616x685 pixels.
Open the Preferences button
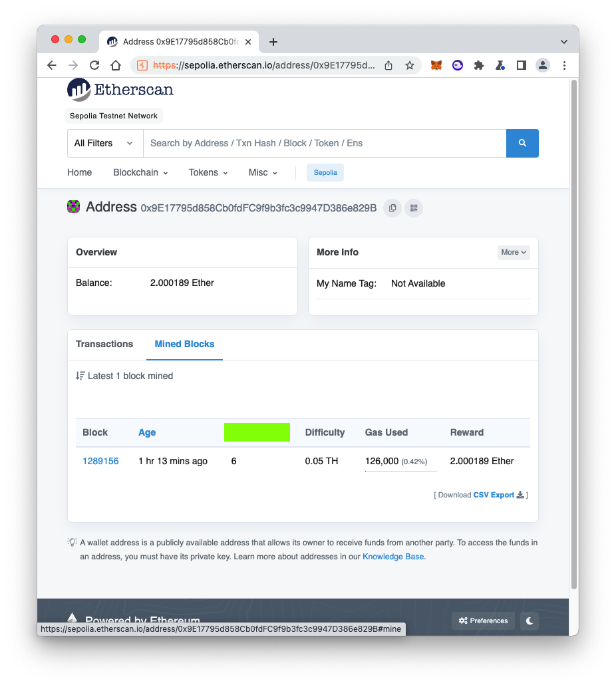(483, 620)
